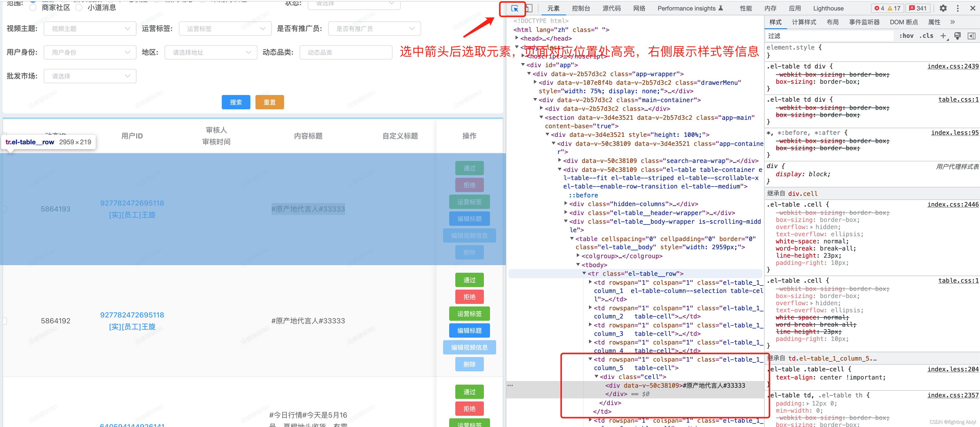Expand the padding shorthand in el-table td rule

tap(808, 404)
